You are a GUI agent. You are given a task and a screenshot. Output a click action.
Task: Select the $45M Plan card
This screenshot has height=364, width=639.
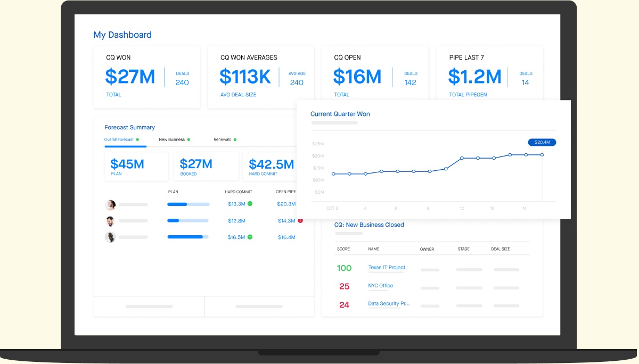click(137, 167)
